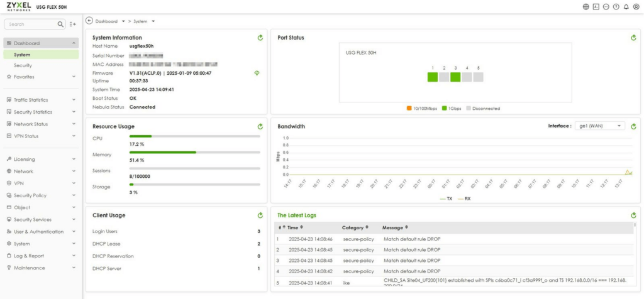Collapse the sidebar menu with the toggle icon
This screenshot has height=299, width=644.
[x=73, y=24]
